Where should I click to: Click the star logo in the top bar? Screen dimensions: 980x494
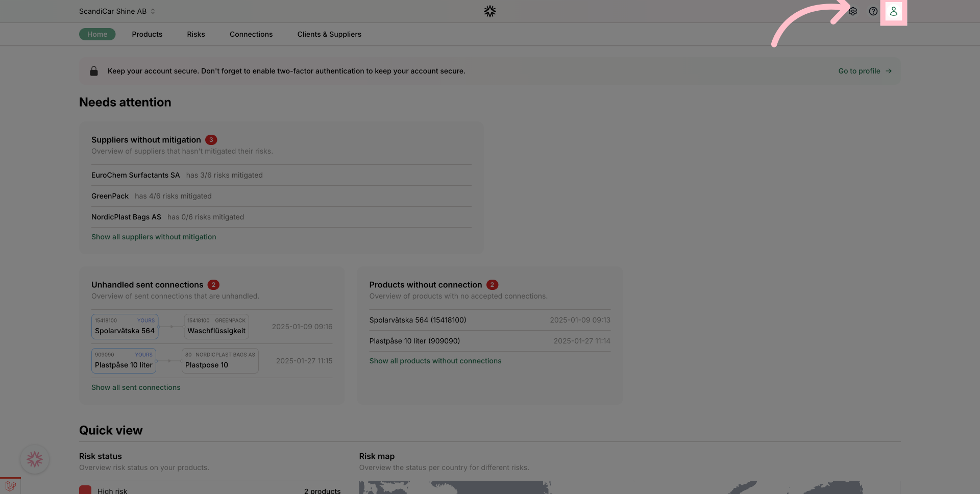pyautogui.click(x=489, y=11)
